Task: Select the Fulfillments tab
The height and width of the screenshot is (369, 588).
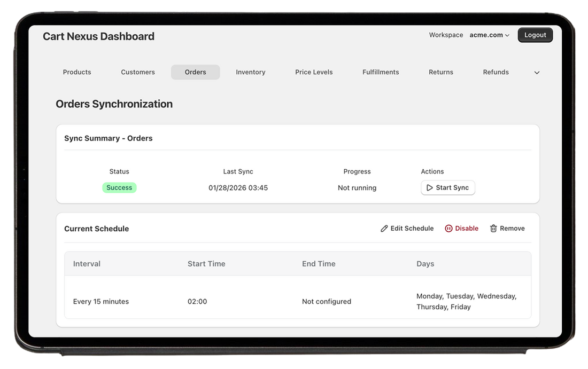Action: (x=381, y=72)
